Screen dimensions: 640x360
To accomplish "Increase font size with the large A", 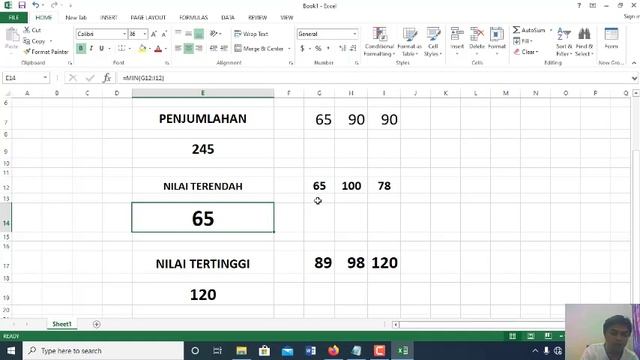I will 154,34.
